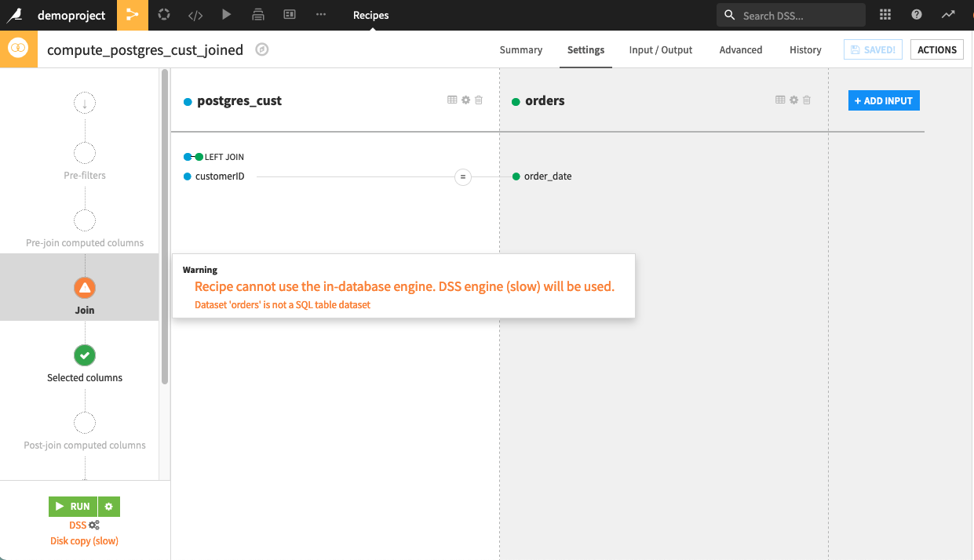Image resolution: width=974 pixels, height=560 pixels.
Task: Click the green RUN button
Action: tap(72, 507)
